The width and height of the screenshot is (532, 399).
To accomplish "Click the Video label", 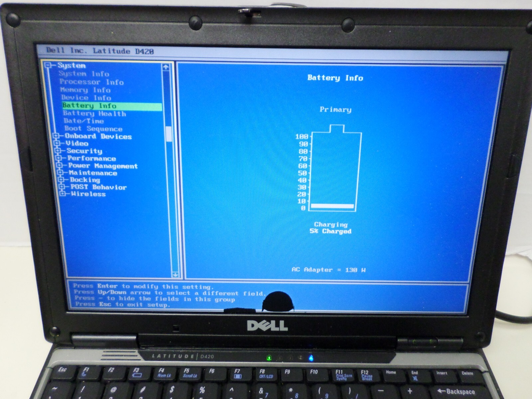I will click(x=77, y=143).
